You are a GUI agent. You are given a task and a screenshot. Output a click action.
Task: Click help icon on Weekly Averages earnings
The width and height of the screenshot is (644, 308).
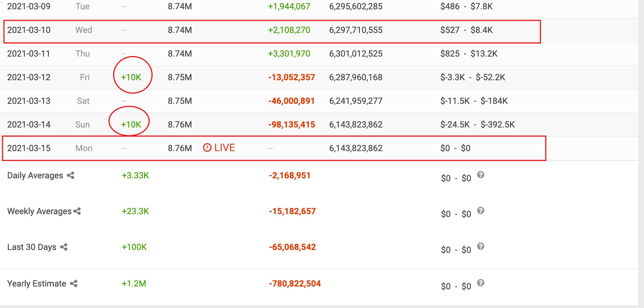point(481,211)
